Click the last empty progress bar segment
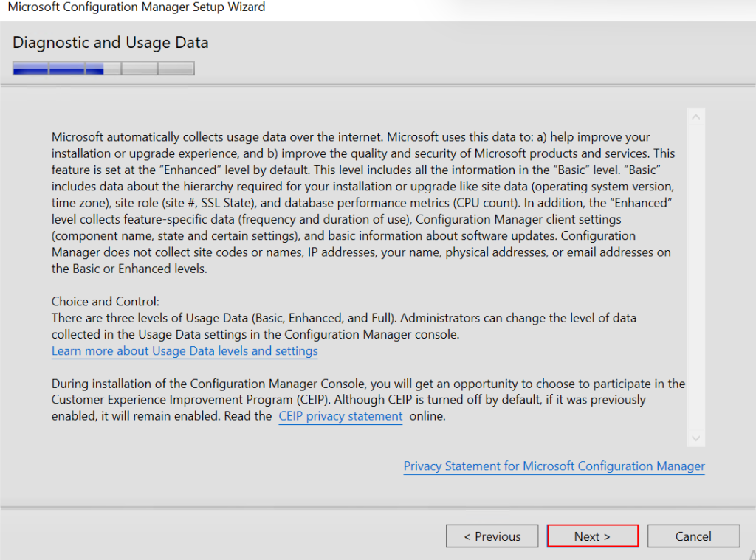This screenshot has height=560, width=756. click(176, 69)
